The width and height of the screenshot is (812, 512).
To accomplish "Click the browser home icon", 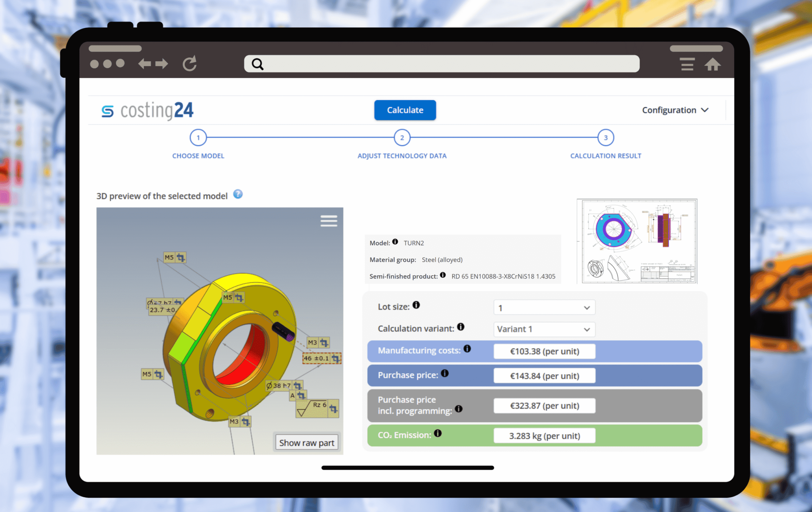I will 712,64.
